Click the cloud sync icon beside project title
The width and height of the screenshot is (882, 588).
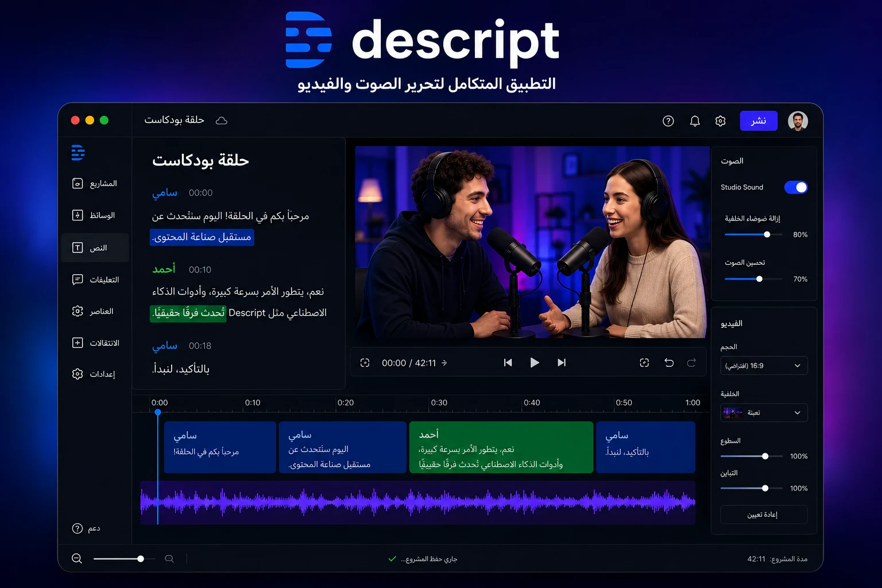[x=221, y=120]
